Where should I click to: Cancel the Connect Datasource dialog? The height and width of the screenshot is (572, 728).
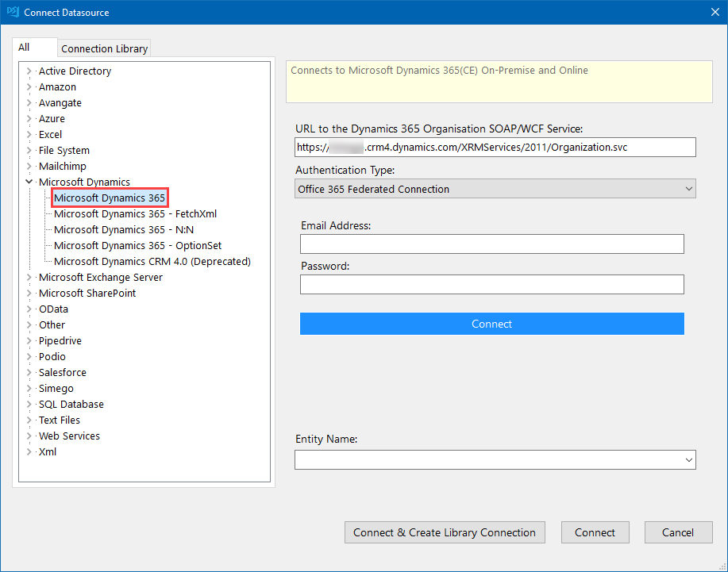click(678, 532)
